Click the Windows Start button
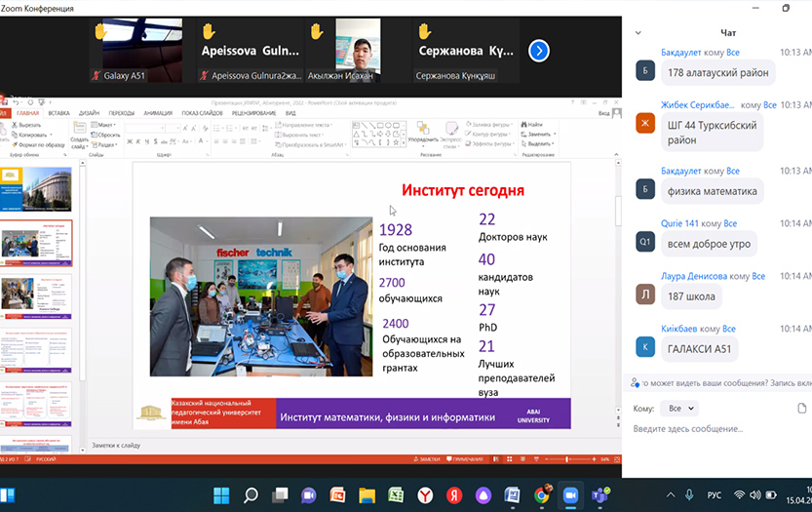This screenshot has height=512, width=812. (221, 495)
